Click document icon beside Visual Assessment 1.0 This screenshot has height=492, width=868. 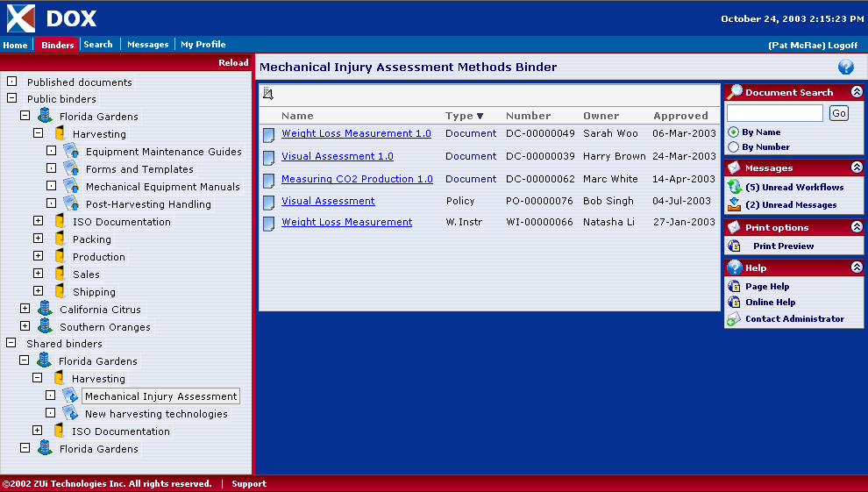pyautogui.click(x=268, y=157)
